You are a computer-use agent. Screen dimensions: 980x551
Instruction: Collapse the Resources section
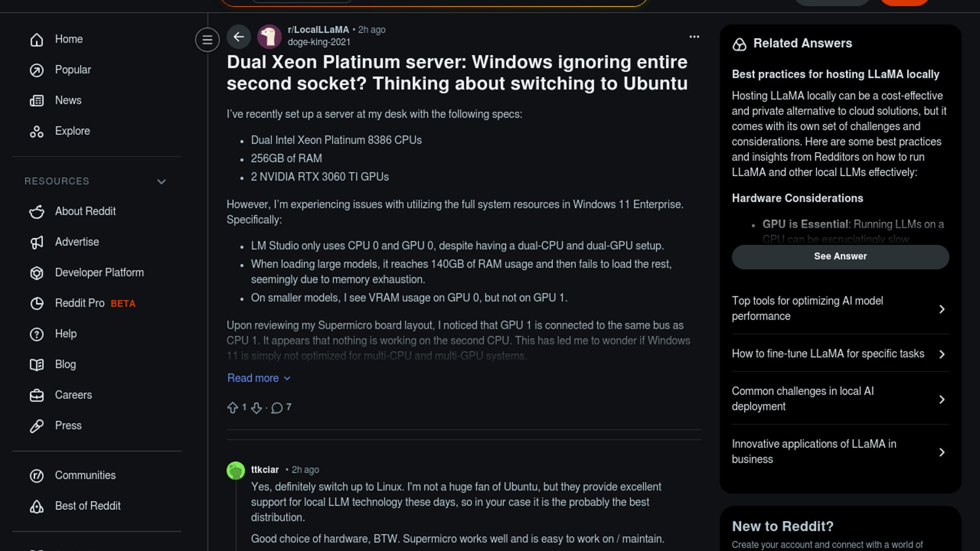click(161, 182)
